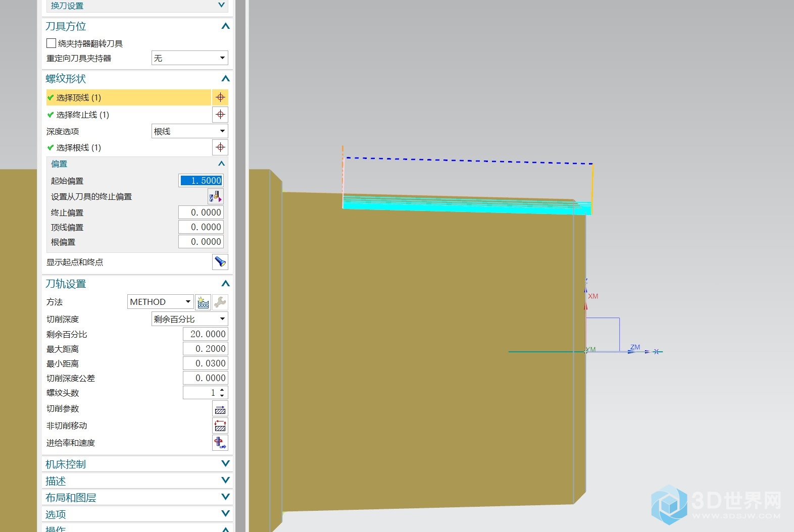
Task: Click the 设置从刀具的终止偏置 icon button
Action: [x=215, y=196]
